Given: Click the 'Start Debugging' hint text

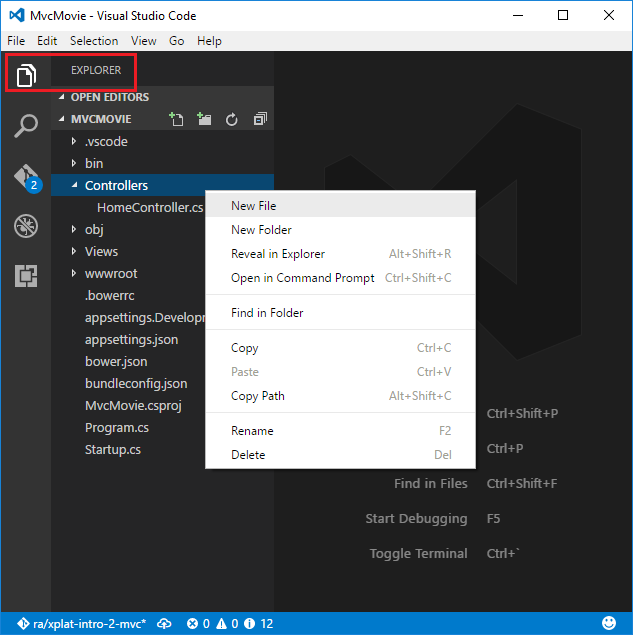Looking at the screenshot, I should pos(416,518).
